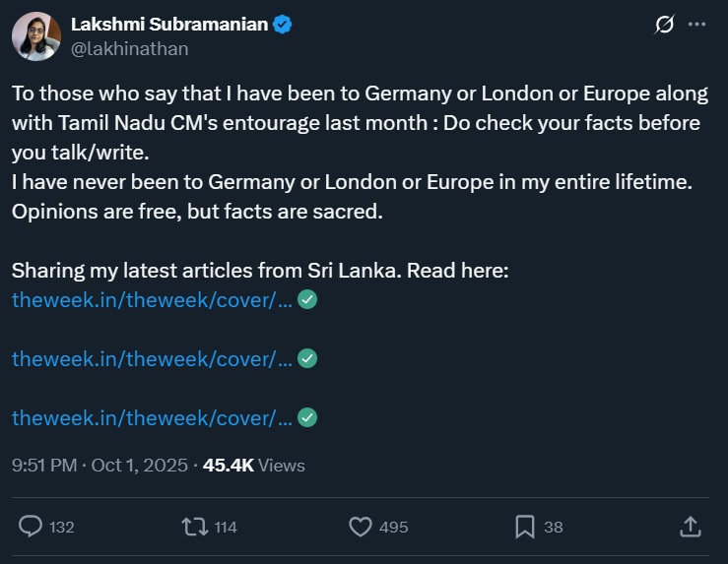Click the blue verified badge
The image size is (728, 564).
(283, 25)
